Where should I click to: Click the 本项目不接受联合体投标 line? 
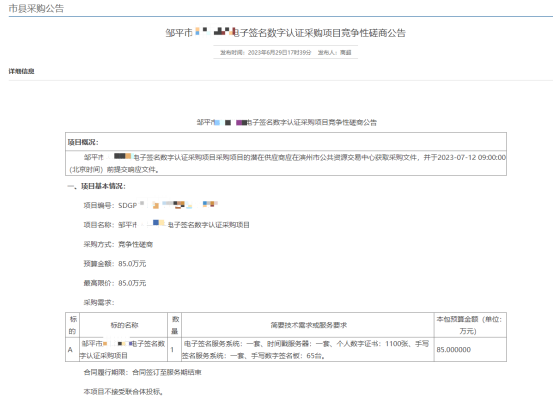(x=123, y=392)
